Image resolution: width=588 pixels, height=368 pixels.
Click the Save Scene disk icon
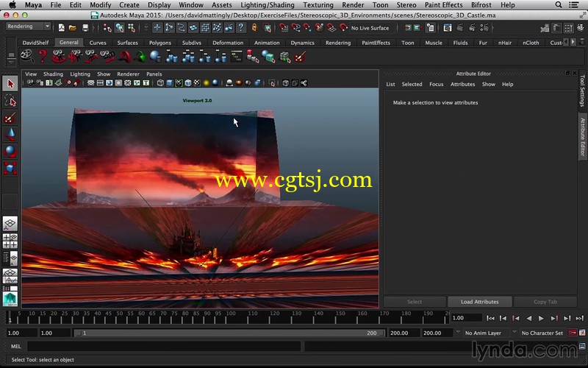[85, 27]
